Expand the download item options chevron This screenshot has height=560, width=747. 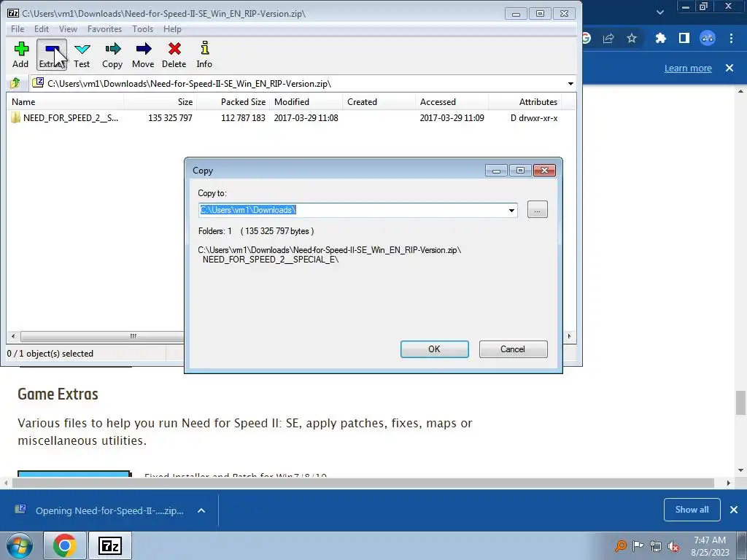point(201,510)
